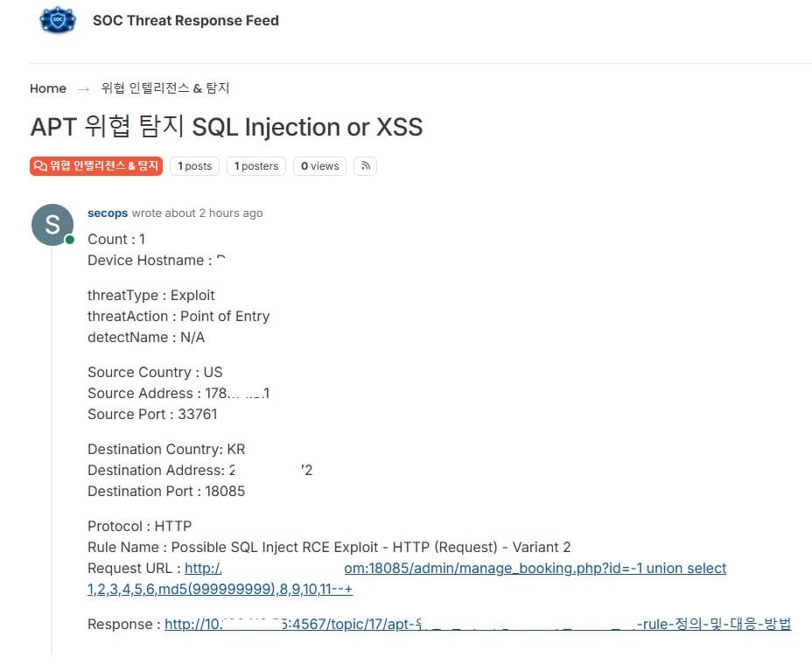Click the 1 posts counter badge

(194, 166)
